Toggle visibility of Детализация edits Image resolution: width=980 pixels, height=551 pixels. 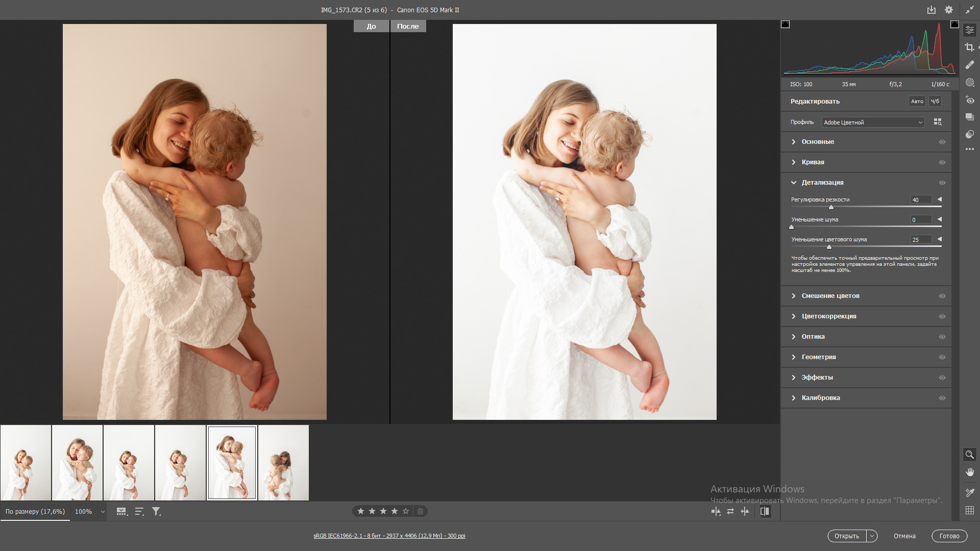click(942, 183)
